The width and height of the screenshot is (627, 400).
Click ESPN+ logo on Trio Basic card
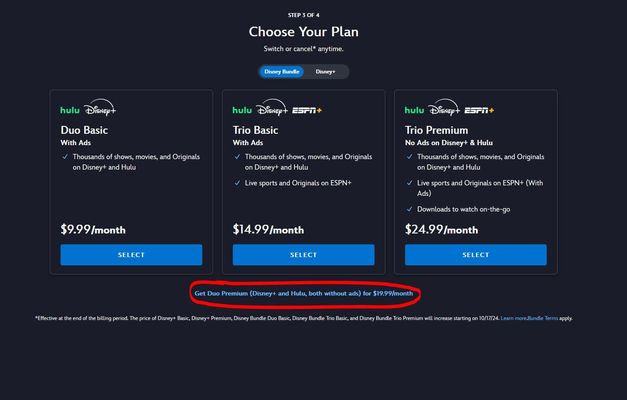pyautogui.click(x=307, y=110)
